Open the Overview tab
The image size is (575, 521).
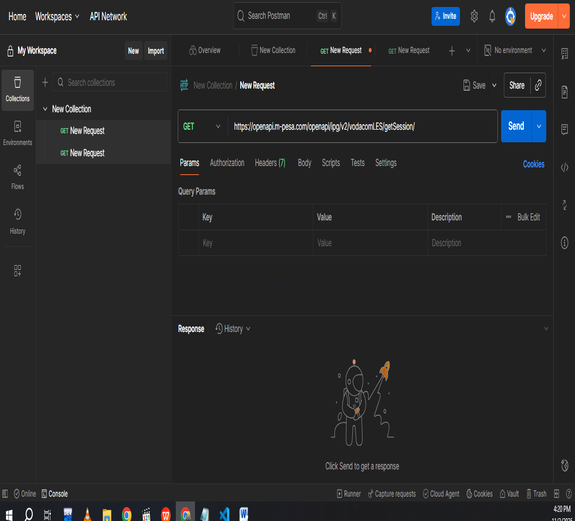205,50
